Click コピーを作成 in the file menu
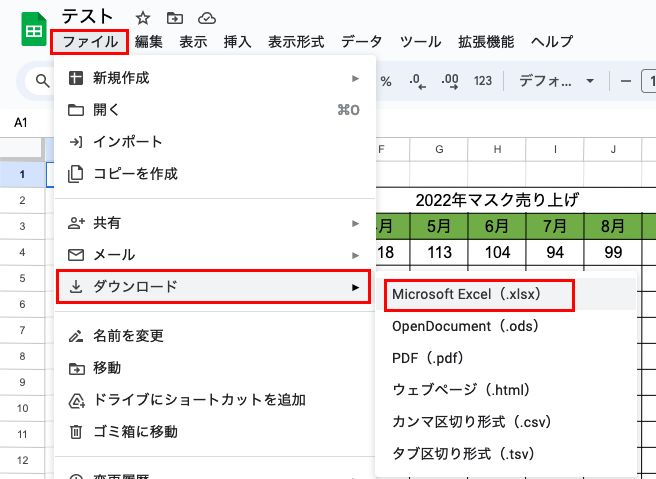The width and height of the screenshot is (656, 479). tap(135, 174)
